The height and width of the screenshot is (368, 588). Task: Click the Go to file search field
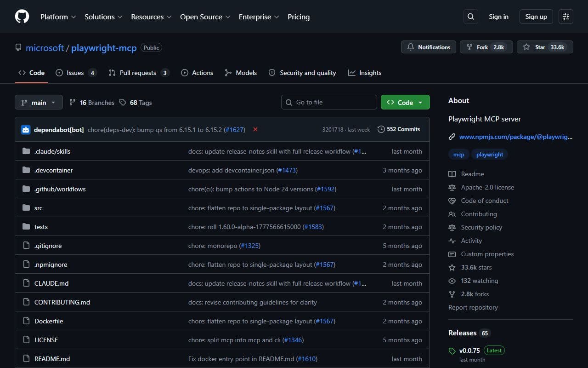pyautogui.click(x=329, y=102)
